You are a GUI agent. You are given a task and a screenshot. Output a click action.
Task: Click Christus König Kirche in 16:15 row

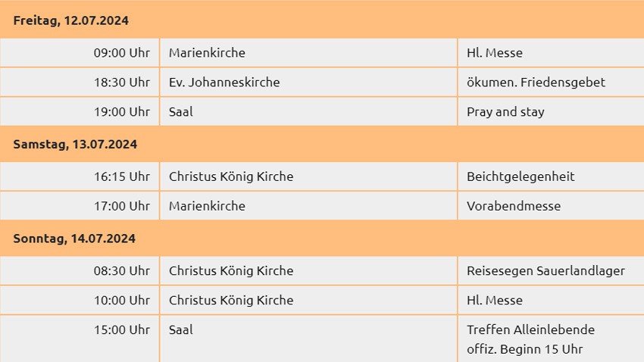click(231, 176)
